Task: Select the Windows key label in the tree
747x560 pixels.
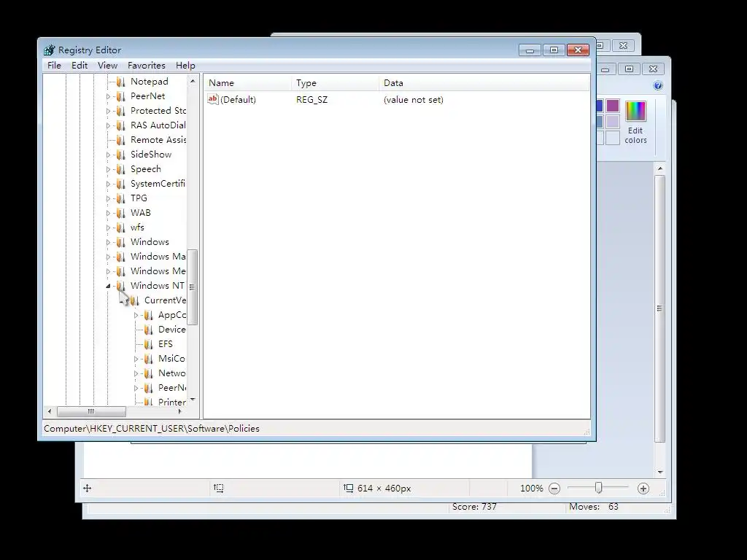Action: click(x=150, y=242)
